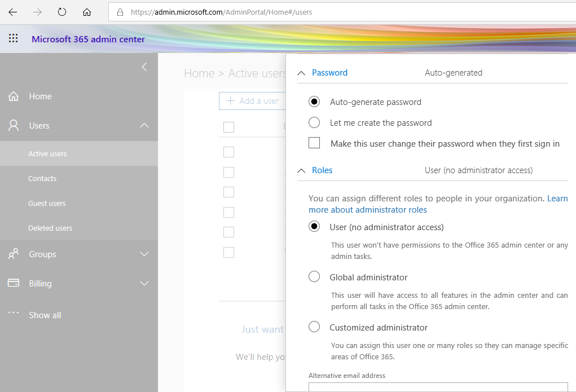Open the Microsoft 365 app launcher waffle
The image size is (576, 392).
point(12,38)
